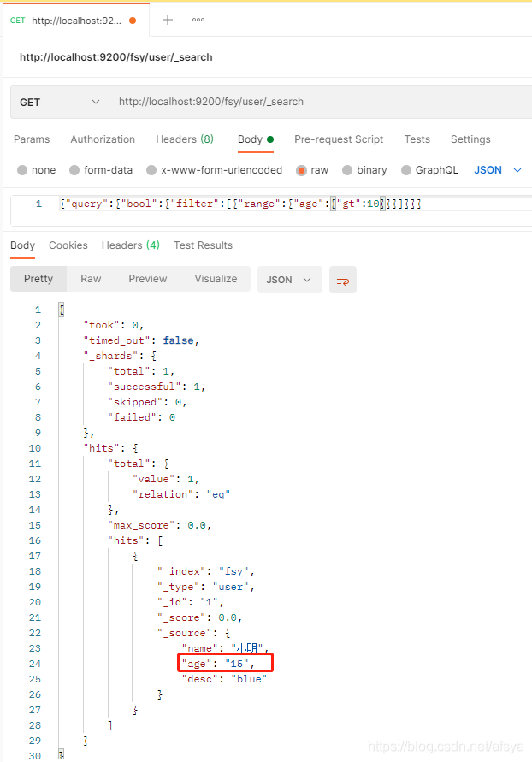Viewport: 532px width, 762px height.
Task: Open the GET method dropdown
Action: tap(60, 102)
